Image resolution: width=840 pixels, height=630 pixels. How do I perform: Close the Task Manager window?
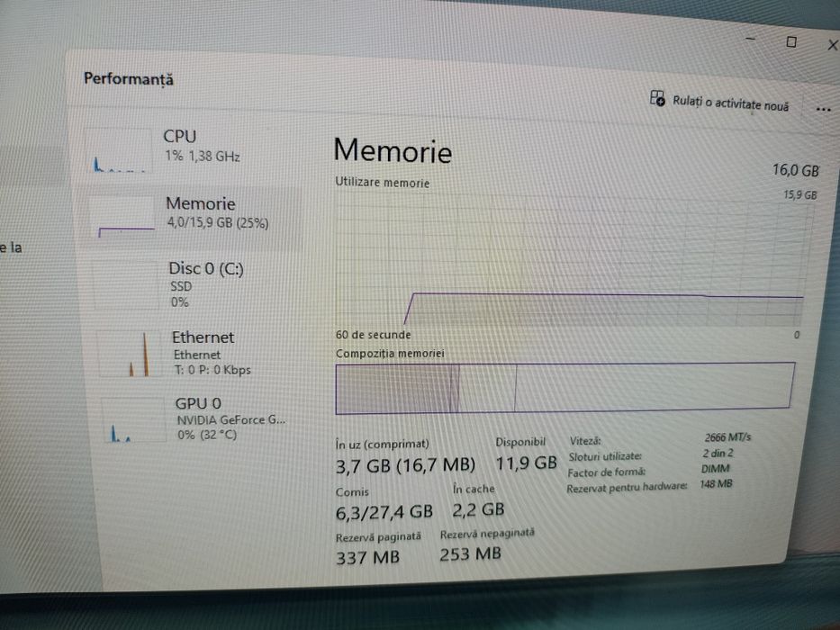[833, 46]
